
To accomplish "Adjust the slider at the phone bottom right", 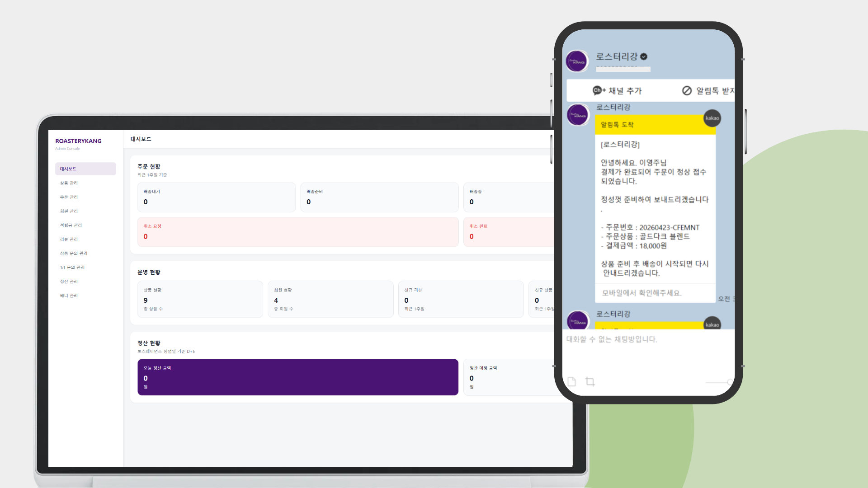I will pos(719,382).
